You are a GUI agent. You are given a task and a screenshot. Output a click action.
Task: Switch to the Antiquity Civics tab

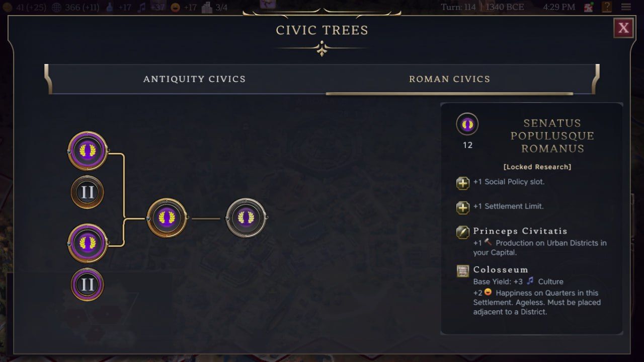194,79
